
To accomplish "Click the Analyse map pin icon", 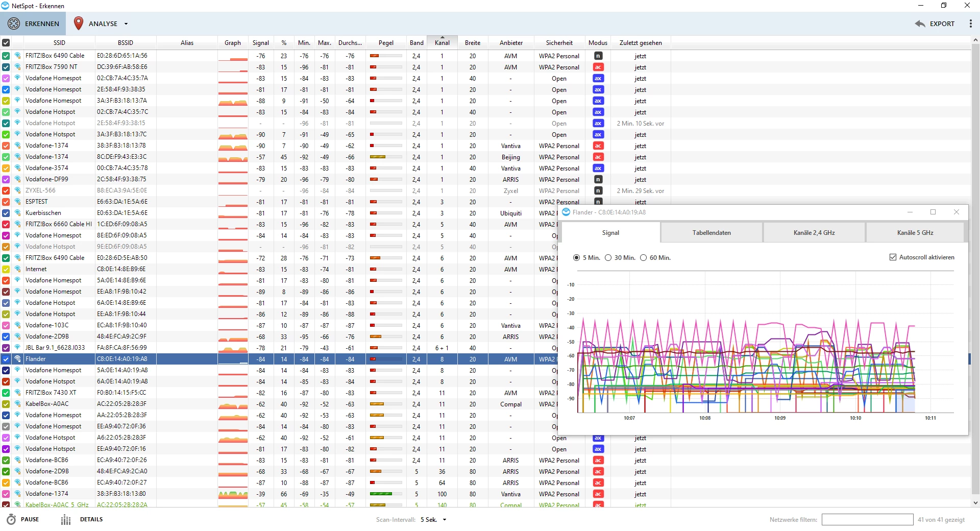I will 79,23.
